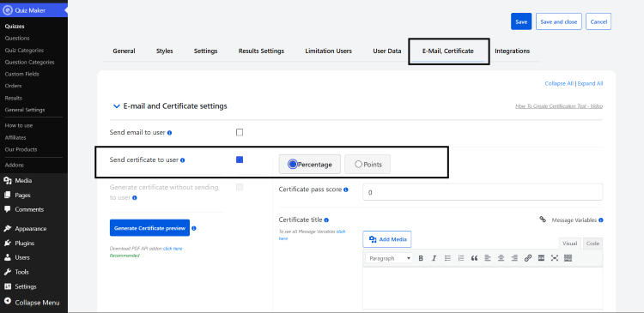Screen dimensions: 644x313
Task: Insert a blockquote
Action: (474, 258)
